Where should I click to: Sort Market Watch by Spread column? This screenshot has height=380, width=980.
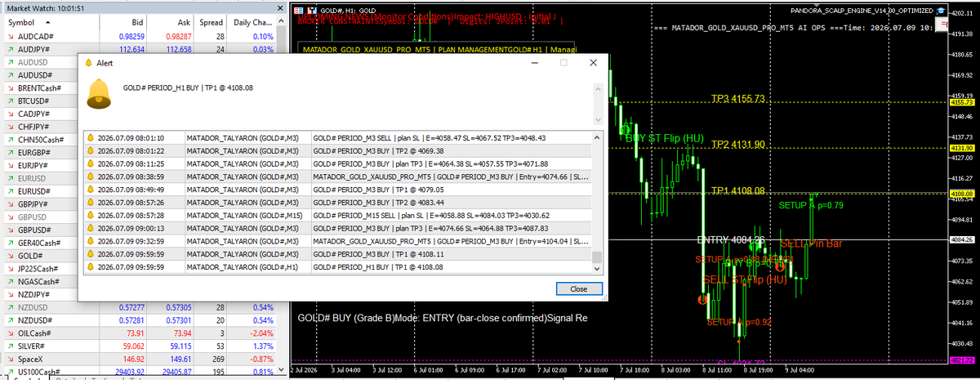pos(210,23)
